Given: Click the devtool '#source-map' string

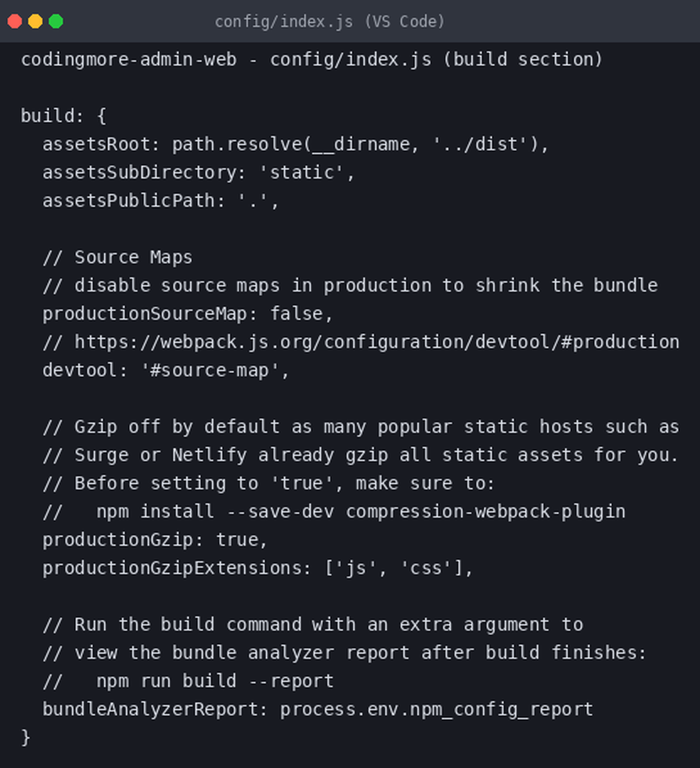Looking at the screenshot, I should (x=209, y=371).
